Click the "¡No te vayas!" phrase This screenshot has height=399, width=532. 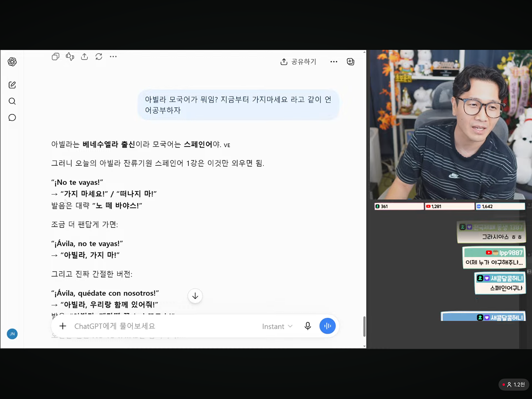click(x=77, y=182)
